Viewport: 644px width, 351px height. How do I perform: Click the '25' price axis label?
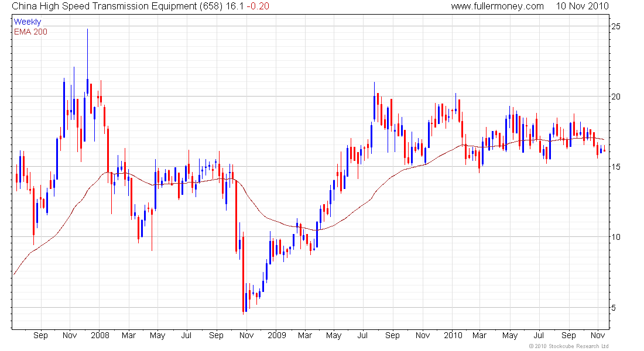click(616, 26)
